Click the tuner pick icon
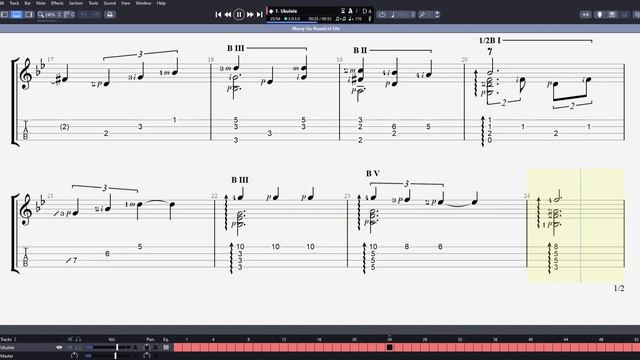This screenshot has height=360, width=640. coord(599,14)
